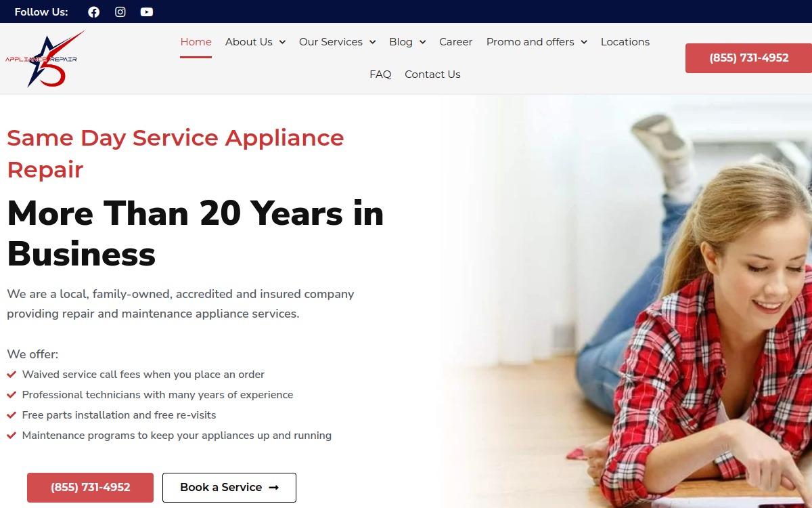Click 'Free parts installation and free re-visits'
The height and width of the screenshot is (508, 812).
click(119, 415)
